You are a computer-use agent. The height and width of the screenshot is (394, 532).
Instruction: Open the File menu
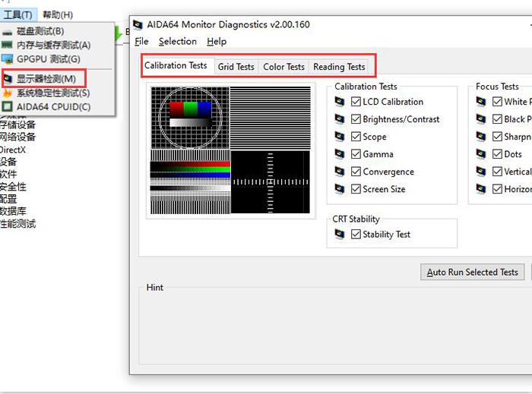point(141,42)
